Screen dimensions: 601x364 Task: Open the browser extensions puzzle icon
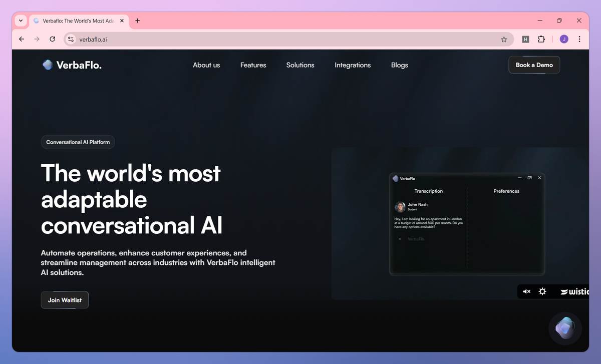[x=541, y=39]
